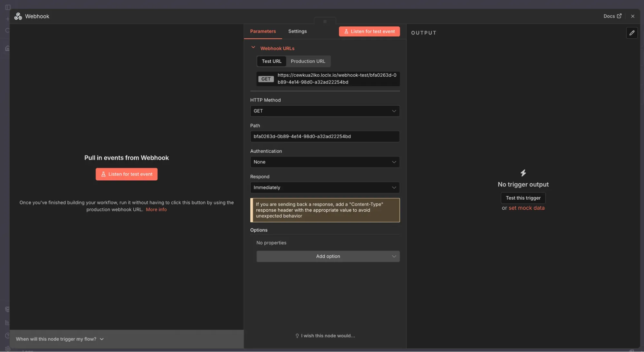Select the Test URL option
This screenshot has width=644, height=352.
[x=271, y=61]
